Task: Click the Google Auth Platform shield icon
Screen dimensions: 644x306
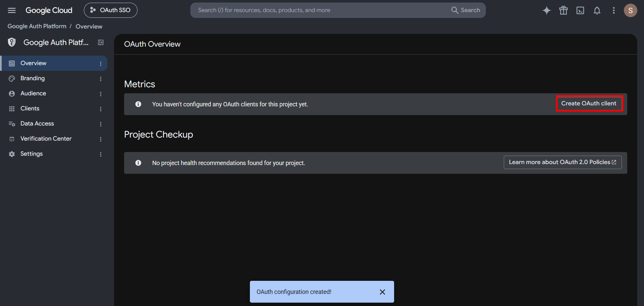Action: click(x=12, y=42)
